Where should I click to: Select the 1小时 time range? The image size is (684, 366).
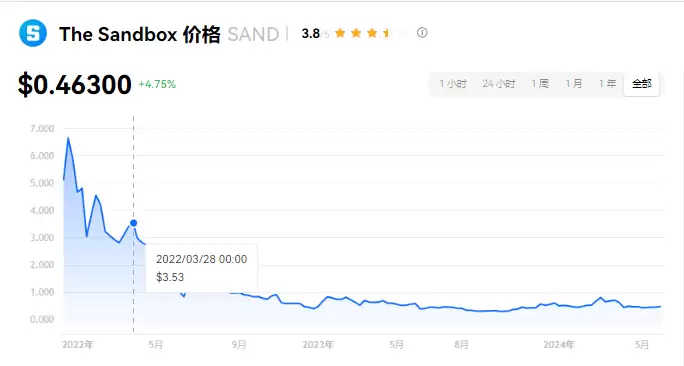453,84
